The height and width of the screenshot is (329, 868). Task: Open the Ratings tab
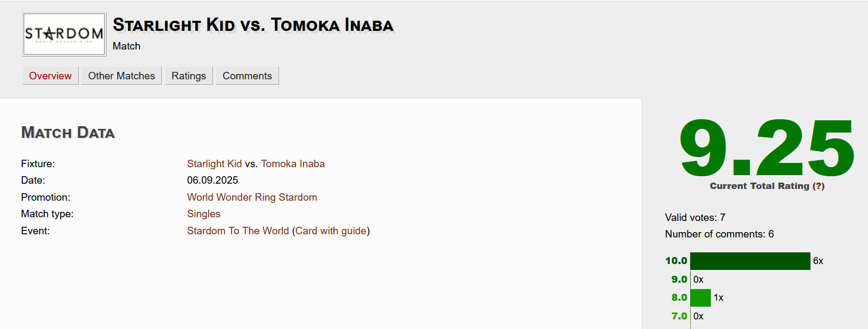[x=189, y=76]
